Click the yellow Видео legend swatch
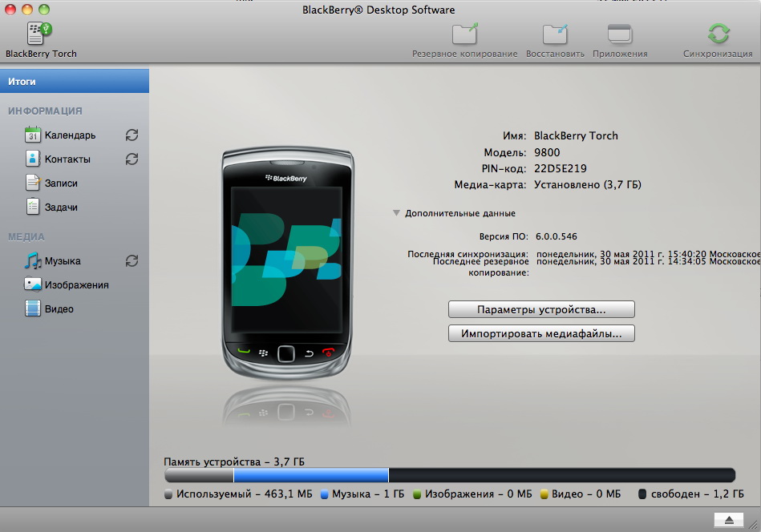Viewport: 761px width, 532px height. coord(544,494)
